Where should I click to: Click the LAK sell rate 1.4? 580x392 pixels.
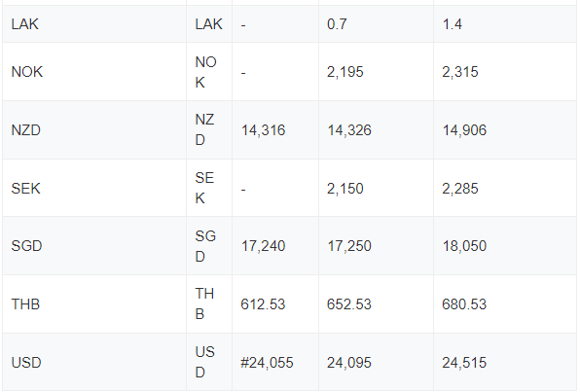tap(452, 24)
